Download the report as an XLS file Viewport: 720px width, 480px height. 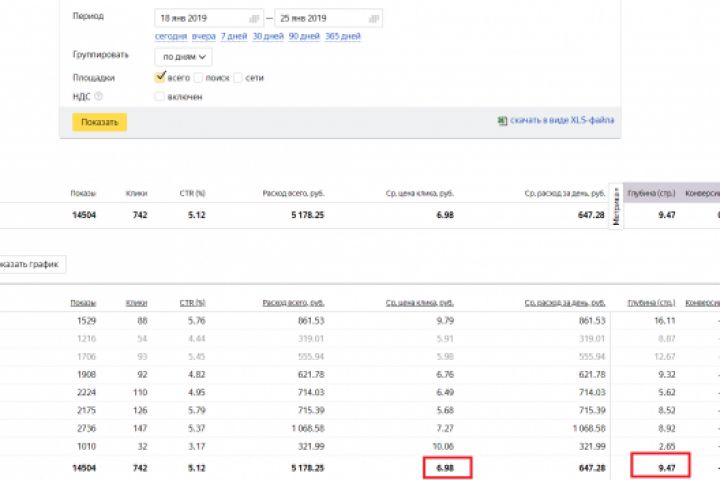(562, 120)
